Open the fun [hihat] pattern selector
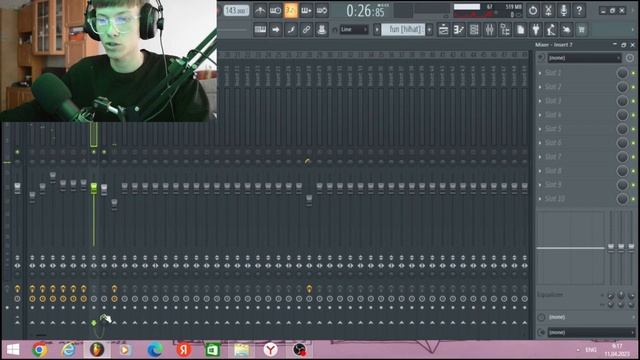 pyautogui.click(x=403, y=29)
